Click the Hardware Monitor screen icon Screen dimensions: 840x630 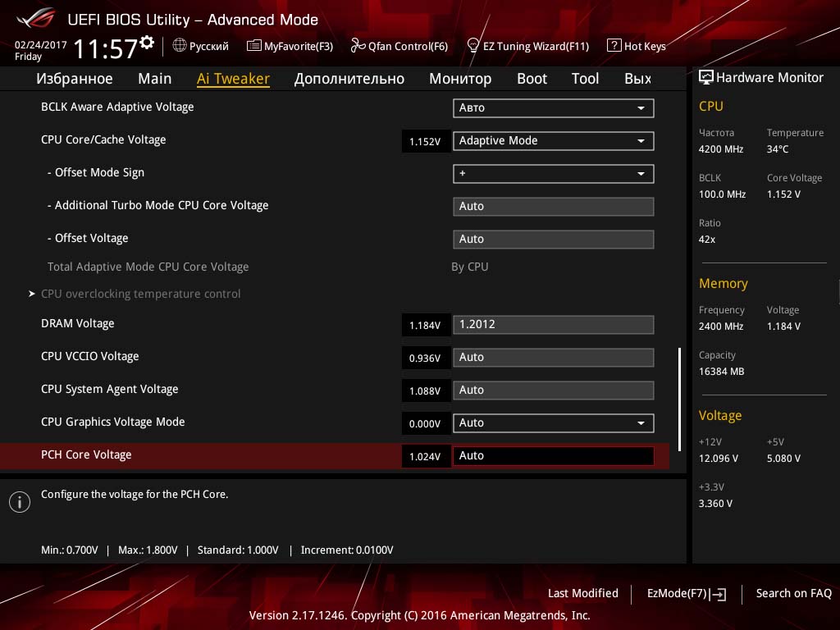tap(706, 78)
